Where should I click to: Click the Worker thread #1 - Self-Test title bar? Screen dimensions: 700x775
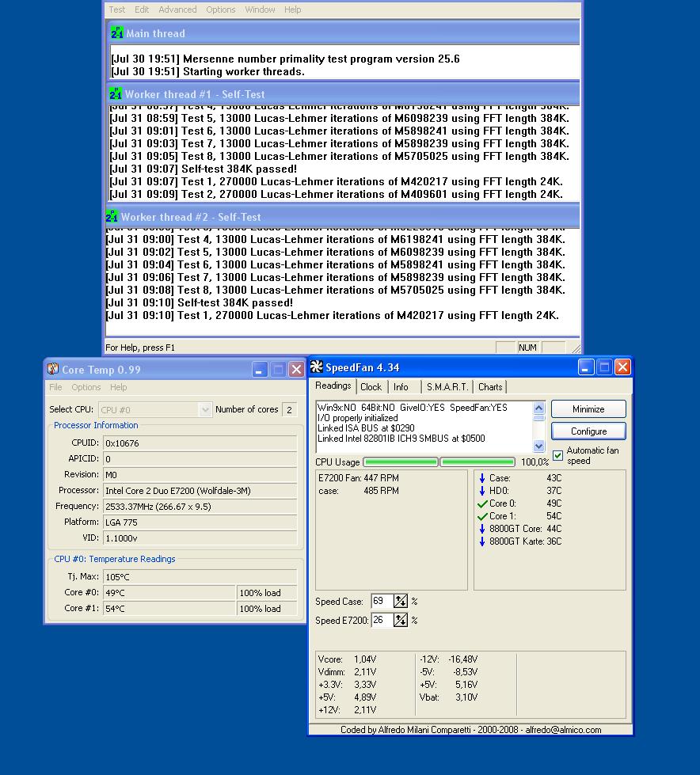click(343, 94)
